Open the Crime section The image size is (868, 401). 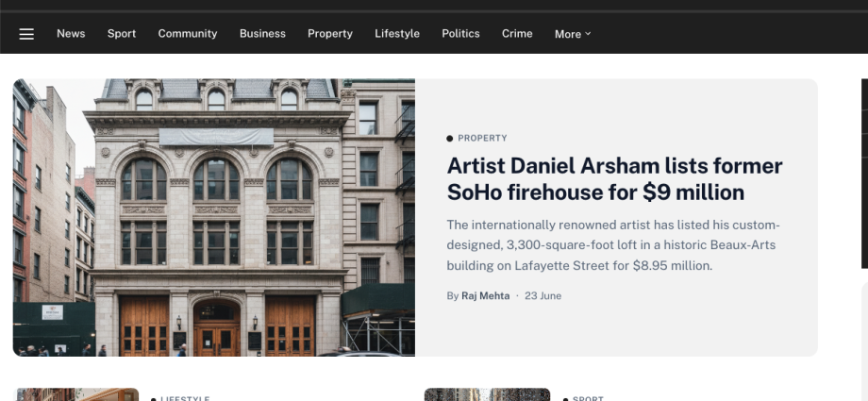pos(517,34)
